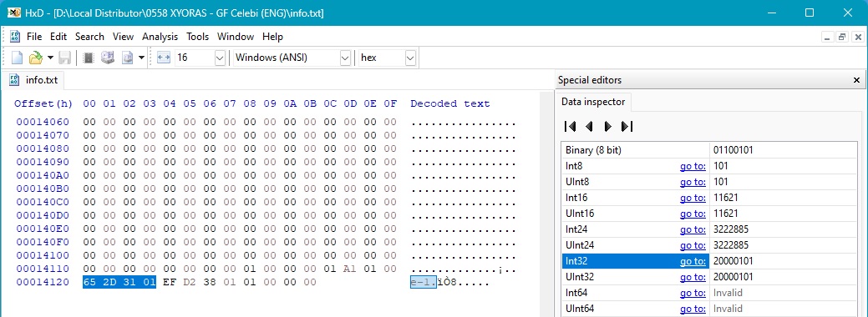Click the Open main memory chip icon
The height and width of the screenshot is (317, 868).
coord(89,58)
